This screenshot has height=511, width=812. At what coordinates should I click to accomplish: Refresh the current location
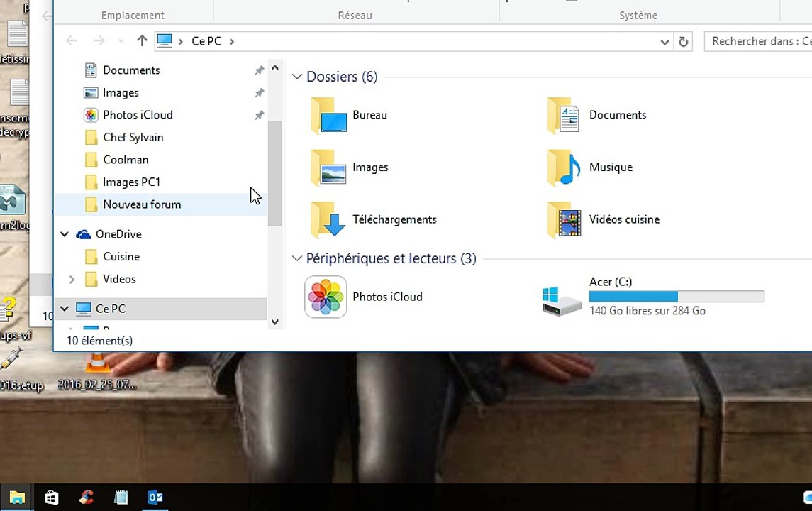coord(684,41)
